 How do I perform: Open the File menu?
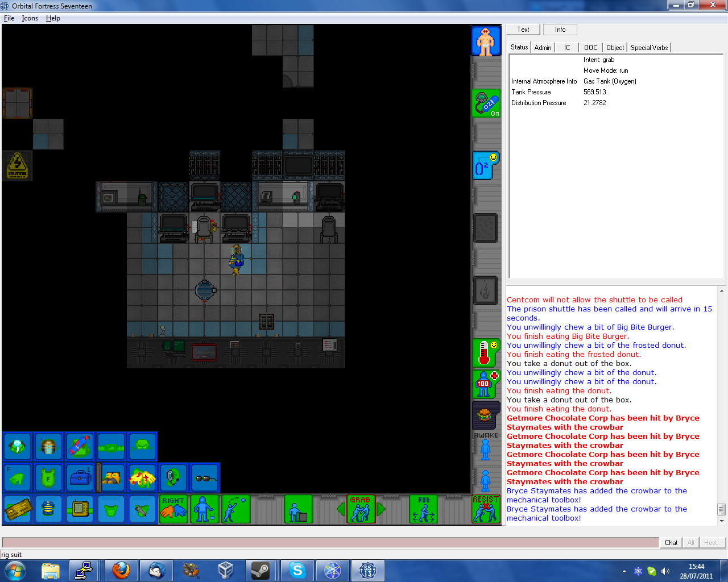[9, 18]
